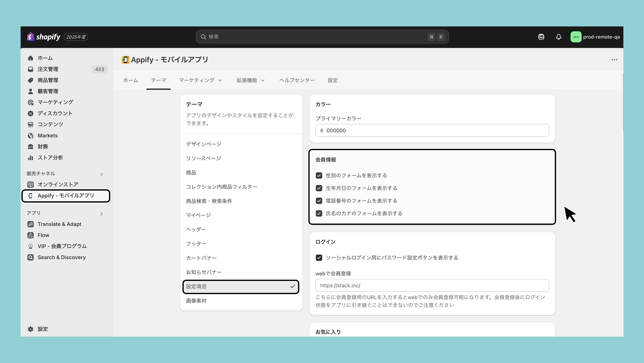Toggle the social login password button checkbox
Viewport: 644px width, 363px height.
pos(319,258)
